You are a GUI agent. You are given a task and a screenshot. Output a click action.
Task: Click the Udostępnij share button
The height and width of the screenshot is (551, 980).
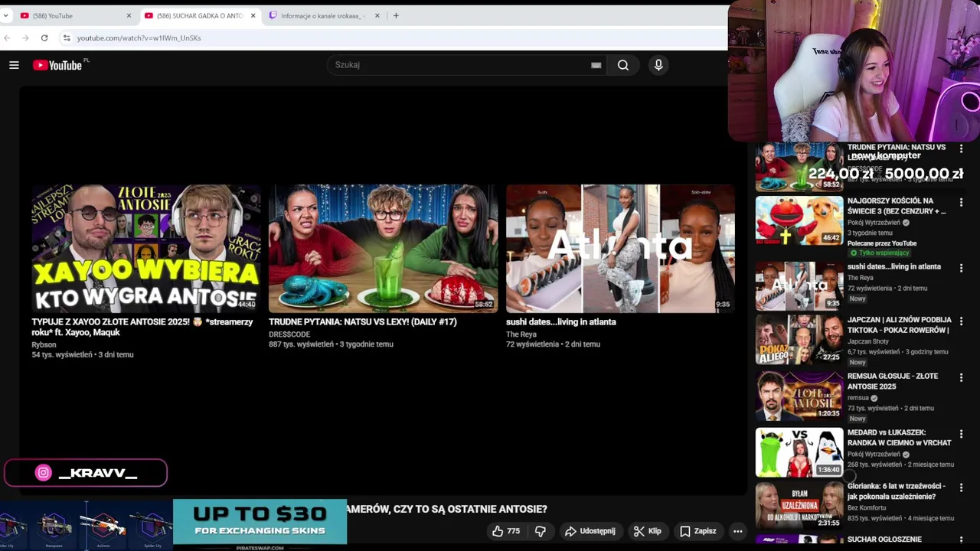[590, 531]
